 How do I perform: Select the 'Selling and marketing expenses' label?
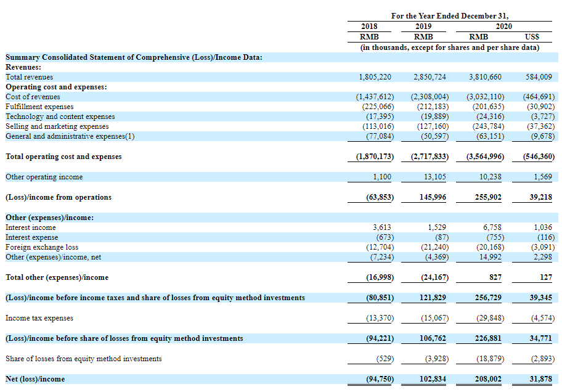57,126
